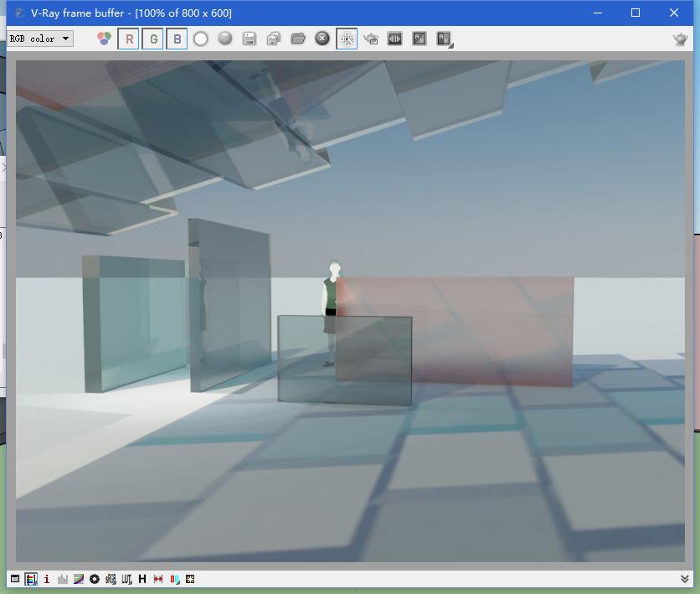Toggle exposure correction icon
700x594 pixels.
(94, 579)
